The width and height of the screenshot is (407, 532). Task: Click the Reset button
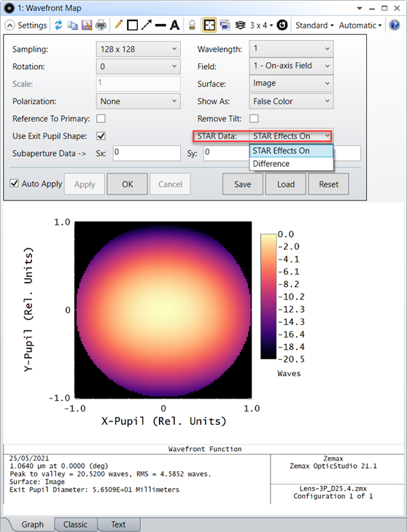click(328, 184)
